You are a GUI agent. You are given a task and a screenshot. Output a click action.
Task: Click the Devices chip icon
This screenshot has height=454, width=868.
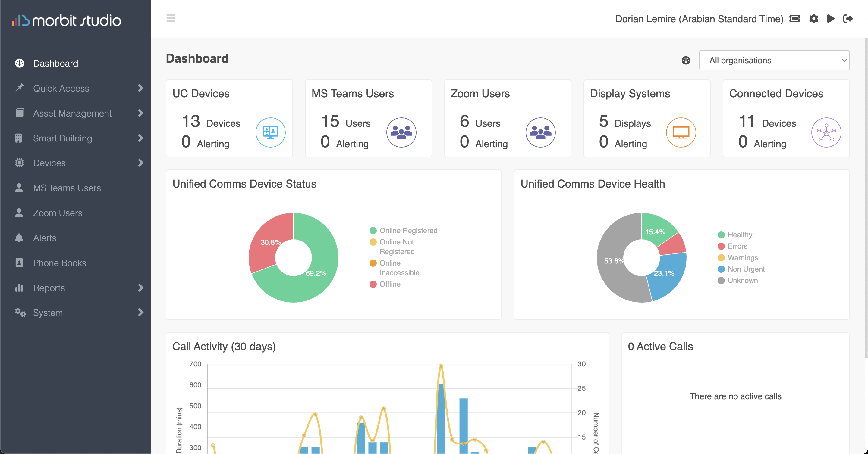tap(20, 163)
